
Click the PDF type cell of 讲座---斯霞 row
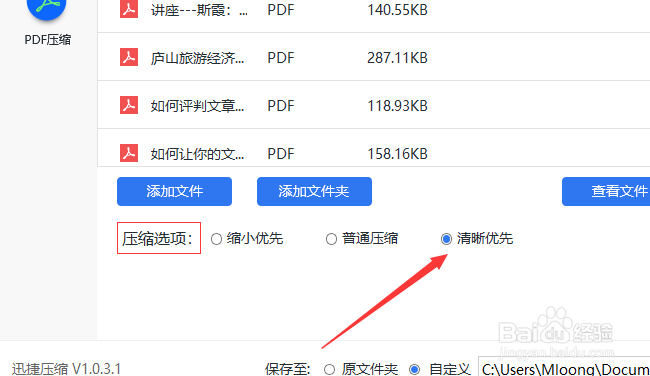(281, 10)
